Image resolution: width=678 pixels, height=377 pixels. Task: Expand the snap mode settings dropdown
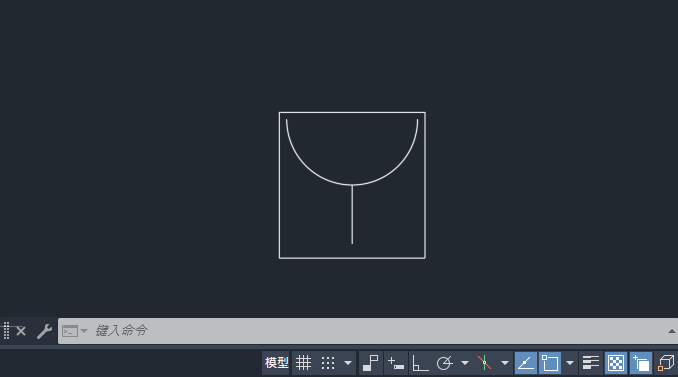coord(348,363)
